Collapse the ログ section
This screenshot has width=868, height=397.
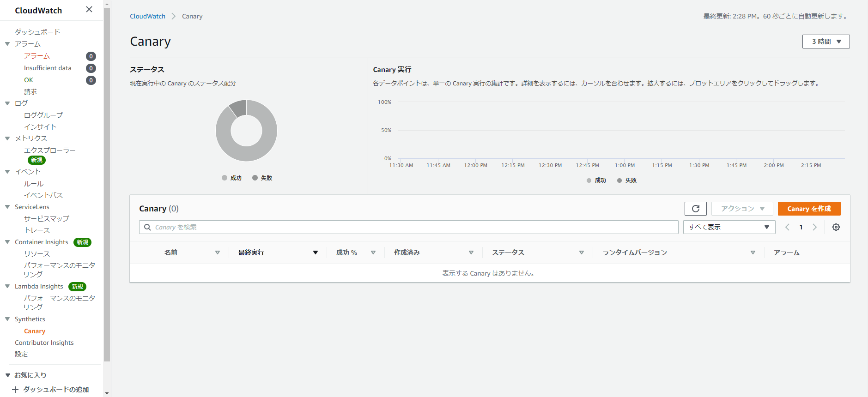(7, 103)
